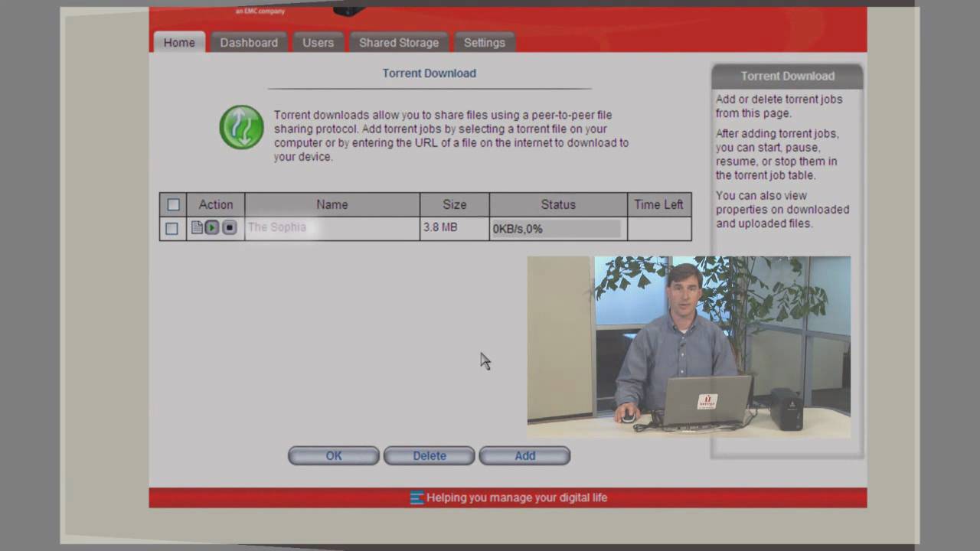
Task: Click the Size column header
Action: click(455, 204)
